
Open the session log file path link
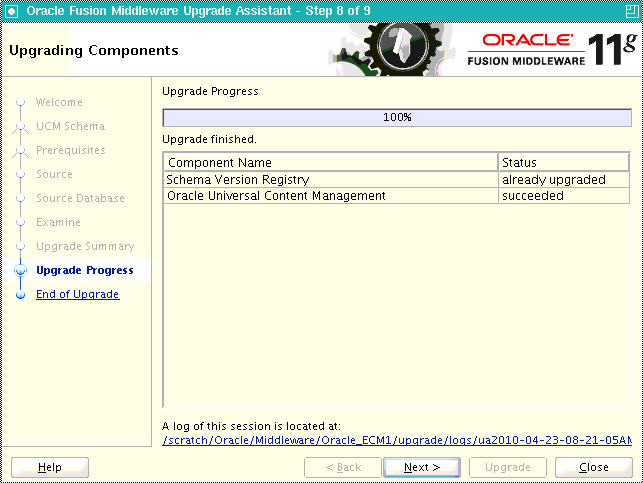tap(397, 440)
